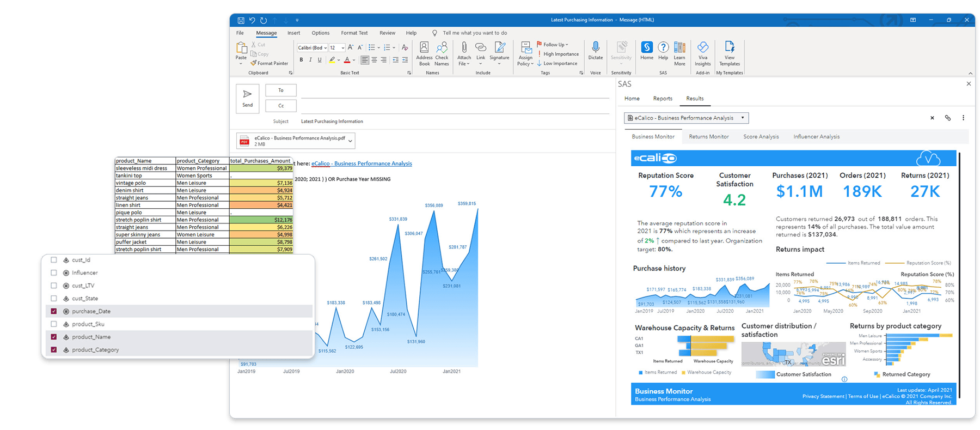Viewport: 980px width, 430px height.
Task: Apply the Format Painter
Action: click(x=269, y=63)
